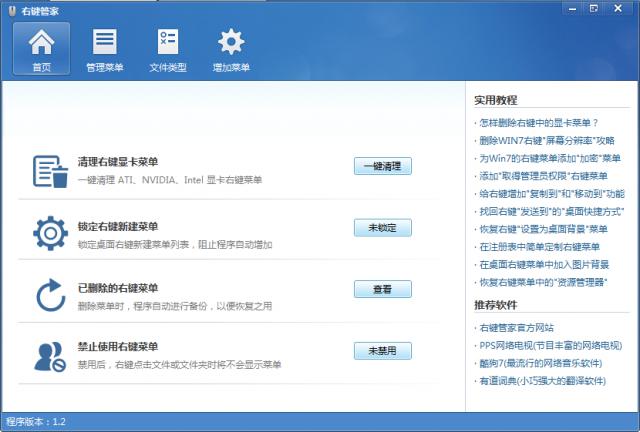Open the 首页 home tab icon
This screenshot has width=640, height=432.
(x=41, y=48)
